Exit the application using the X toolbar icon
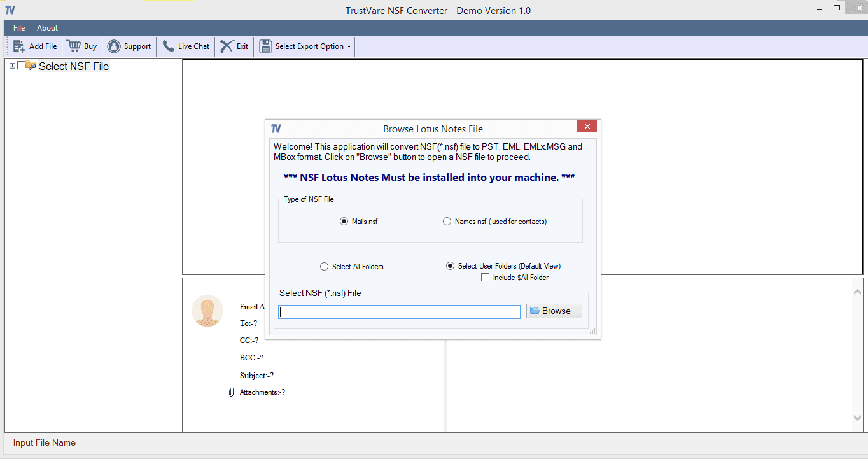This screenshot has width=868, height=459. [226, 46]
